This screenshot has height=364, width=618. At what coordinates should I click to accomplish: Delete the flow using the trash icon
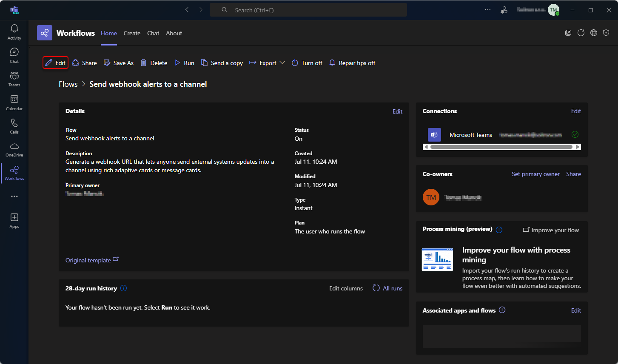click(x=154, y=63)
